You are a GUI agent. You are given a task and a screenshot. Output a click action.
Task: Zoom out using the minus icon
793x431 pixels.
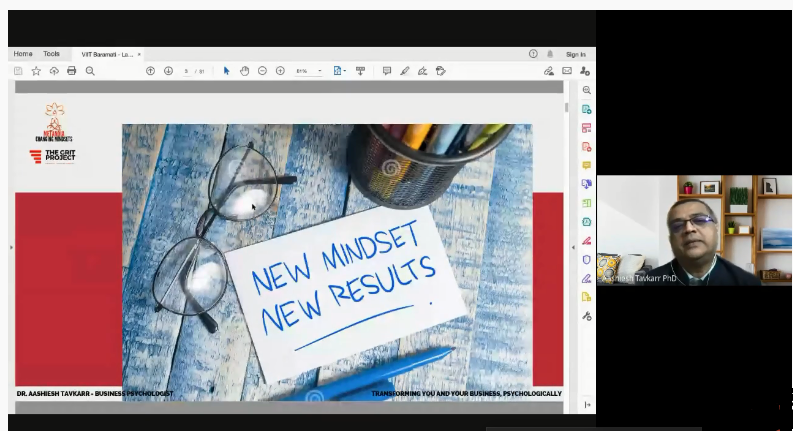262,71
